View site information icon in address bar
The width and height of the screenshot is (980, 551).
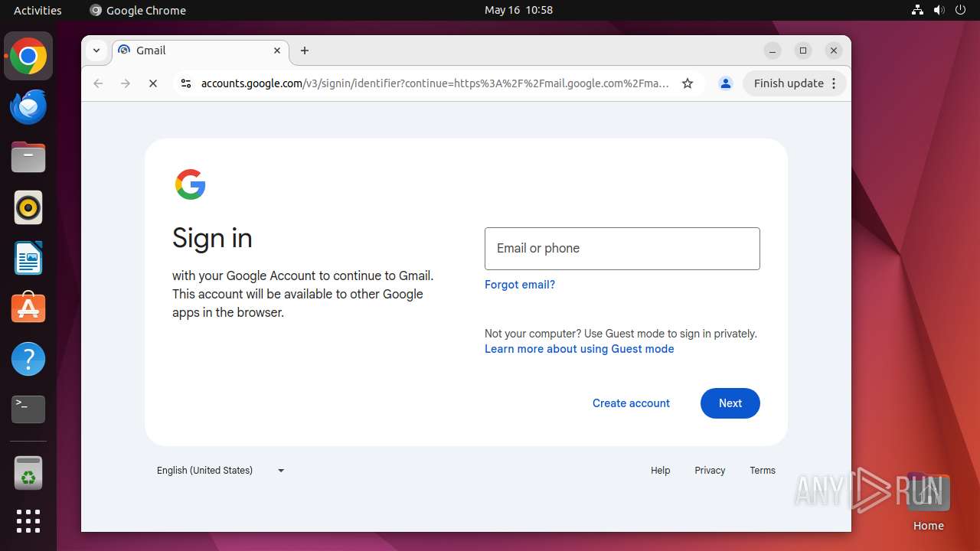point(185,83)
